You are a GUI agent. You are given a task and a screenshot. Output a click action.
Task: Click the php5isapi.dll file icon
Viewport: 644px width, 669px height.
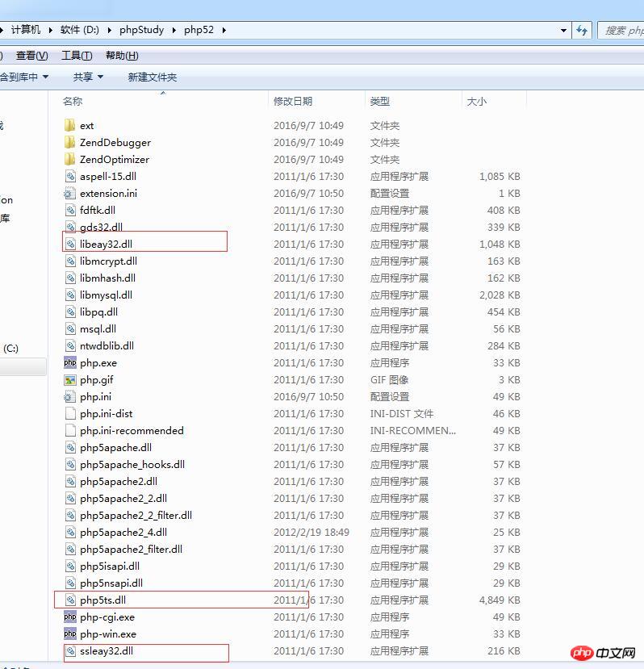(x=70, y=567)
